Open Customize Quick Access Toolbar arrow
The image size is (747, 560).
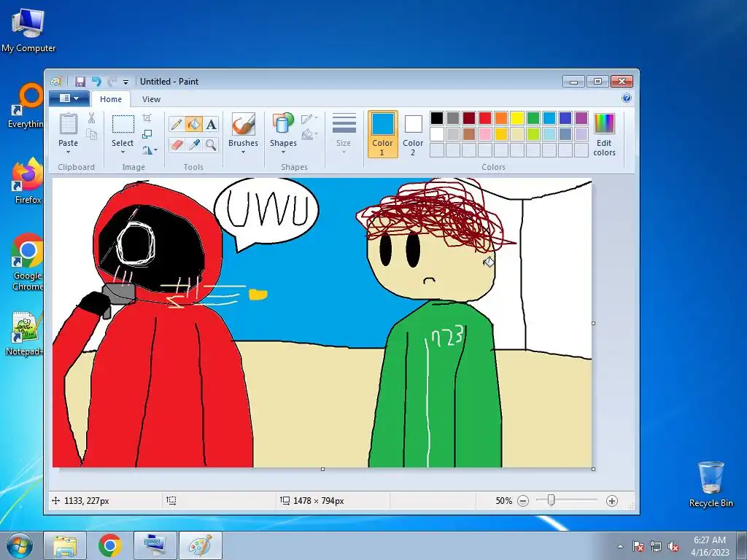(125, 82)
